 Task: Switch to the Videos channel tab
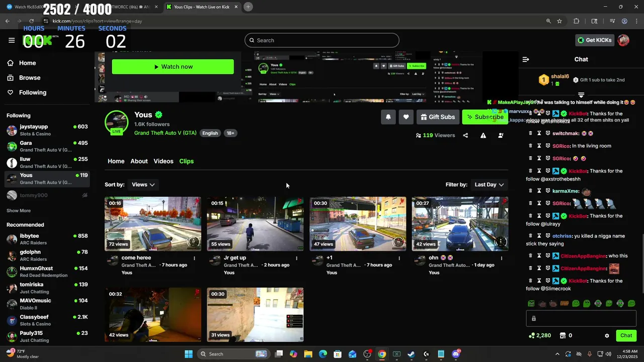(x=164, y=161)
